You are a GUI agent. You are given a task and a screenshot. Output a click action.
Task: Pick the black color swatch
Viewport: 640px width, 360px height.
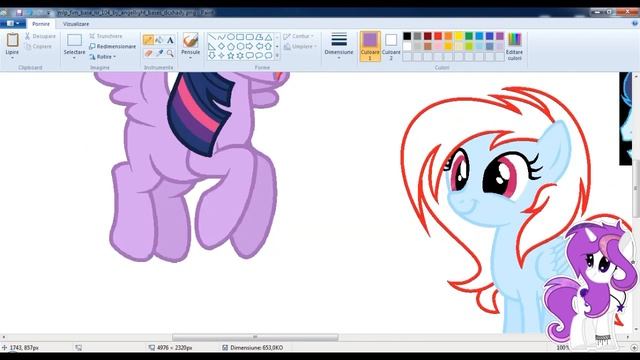coord(407,36)
